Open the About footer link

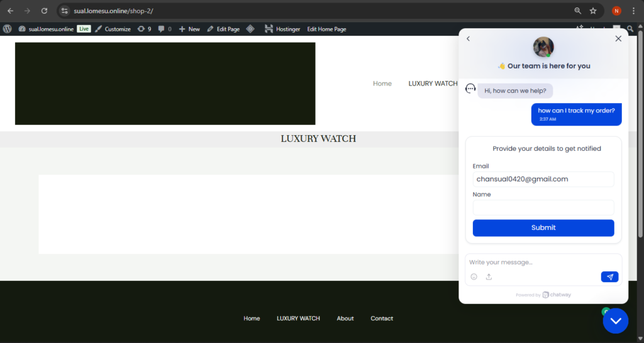click(x=345, y=318)
